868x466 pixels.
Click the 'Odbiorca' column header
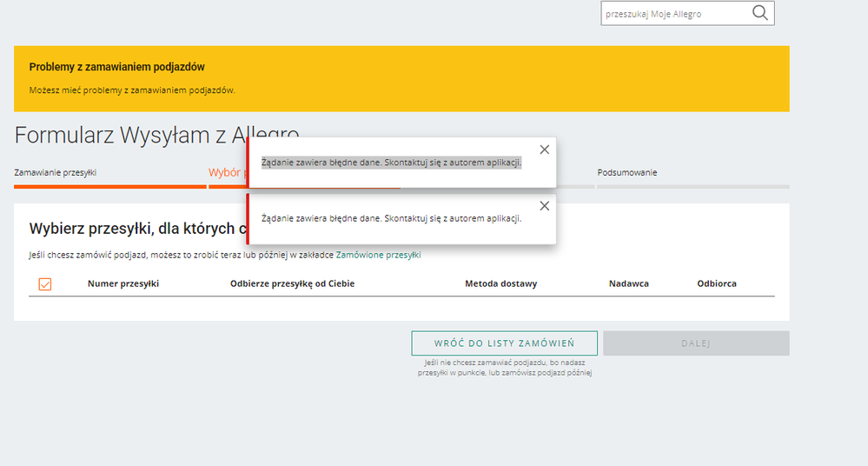717,283
